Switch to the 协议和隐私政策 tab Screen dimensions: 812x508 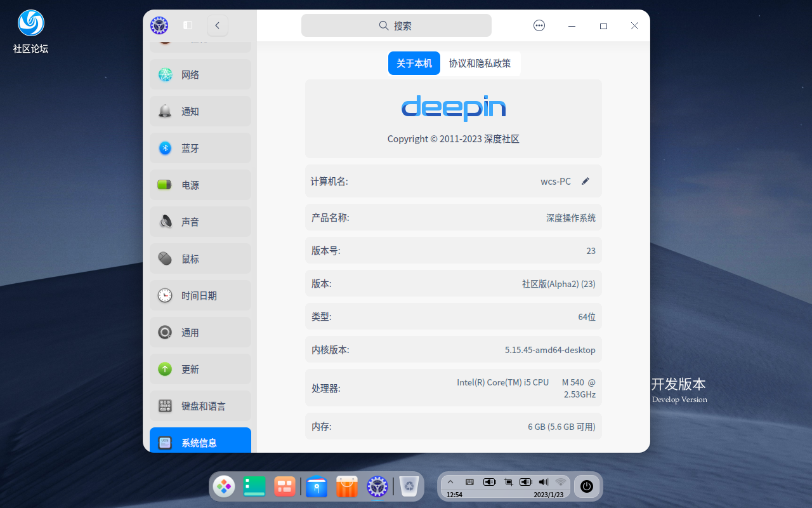(x=481, y=63)
